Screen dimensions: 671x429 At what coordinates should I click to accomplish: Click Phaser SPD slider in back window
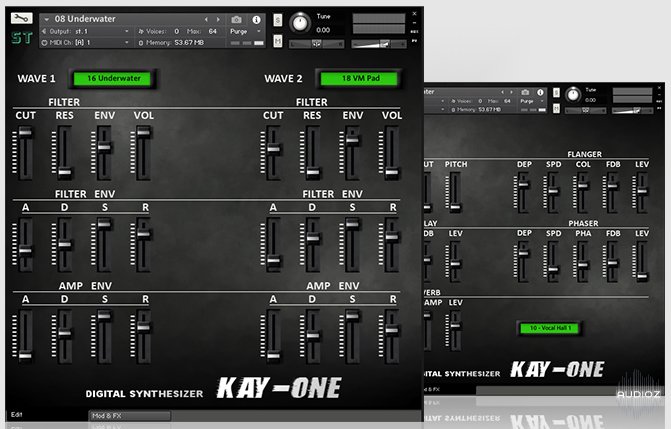pyautogui.click(x=553, y=262)
